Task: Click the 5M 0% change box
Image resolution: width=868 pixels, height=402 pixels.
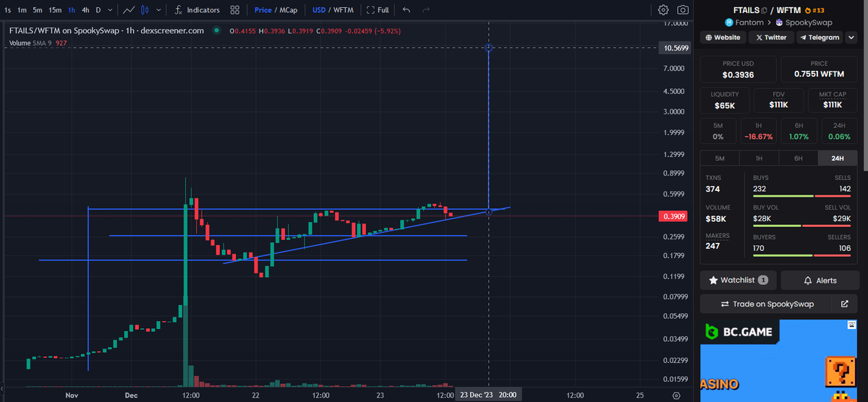Action: (718, 131)
